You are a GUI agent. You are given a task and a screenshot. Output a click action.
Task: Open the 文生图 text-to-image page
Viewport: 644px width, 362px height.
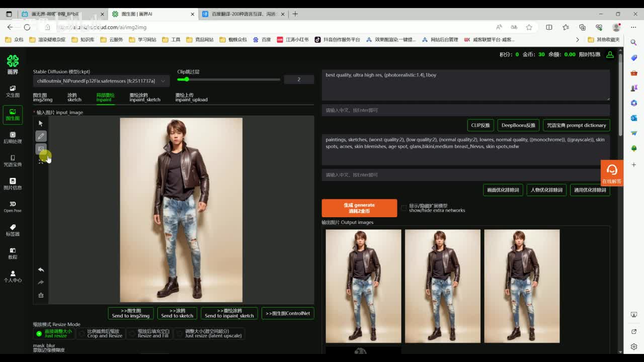click(x=13, y=91)
